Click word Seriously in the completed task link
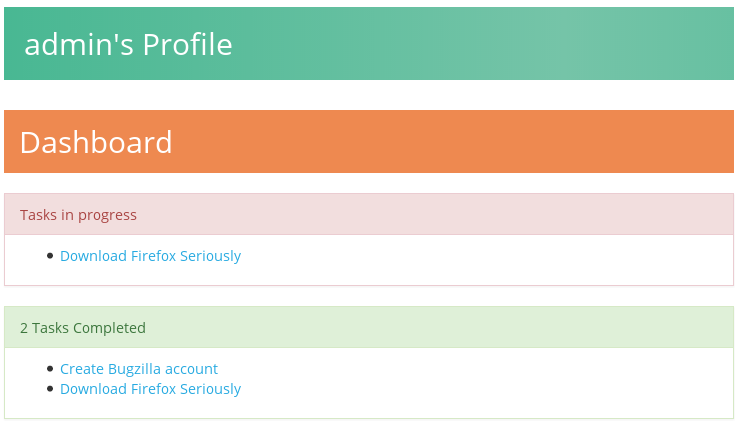 pos(210,389)
